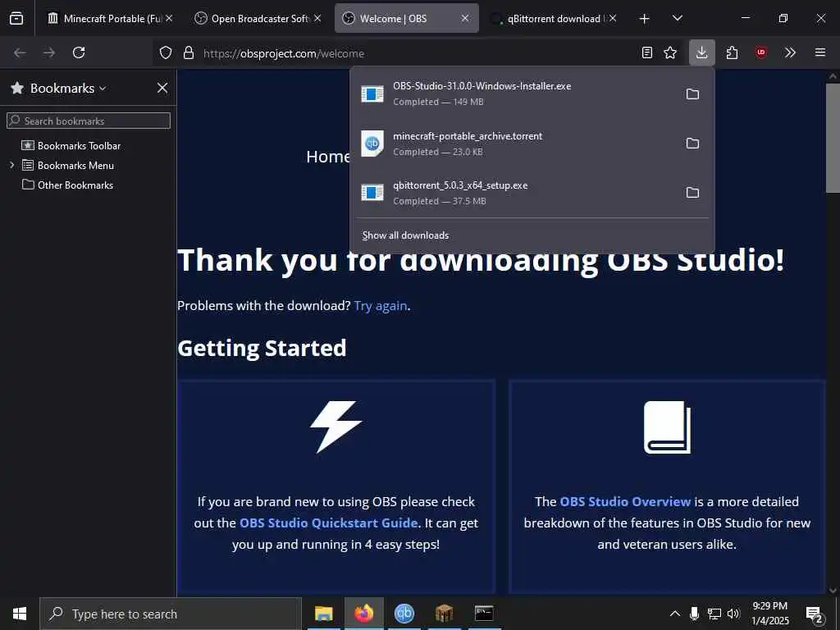Show OBS-Studio installer in folder
This screenshot has width=840, height=630.
pos(692,94)
